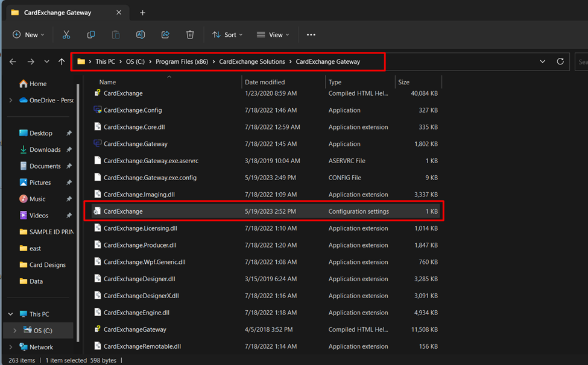Image resolution: width=588 pixels, height=365 pixels.
Task: Click the CardExchange Gateway breadcrumb
Action: (x=327, y=61)
